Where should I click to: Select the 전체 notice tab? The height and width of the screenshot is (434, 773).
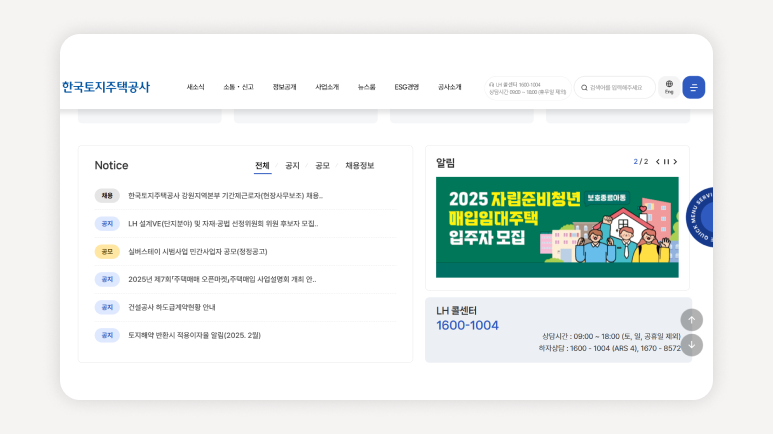262,166
